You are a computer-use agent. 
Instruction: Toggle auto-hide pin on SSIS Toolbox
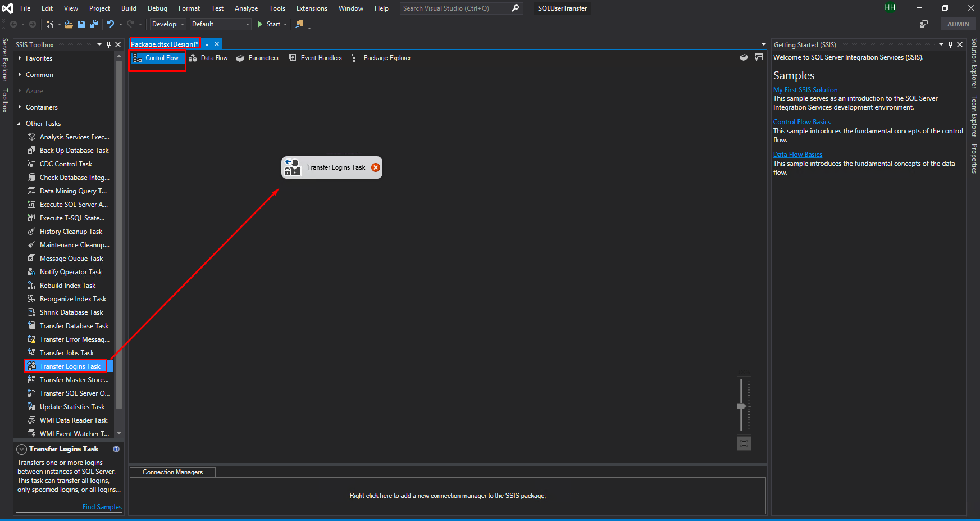pos(108,44)
